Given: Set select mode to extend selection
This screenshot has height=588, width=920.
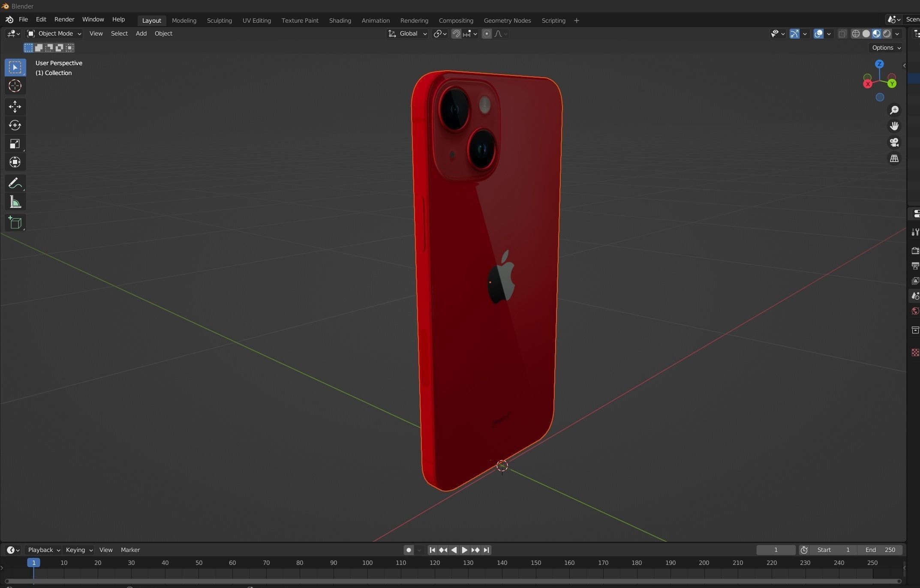Looking at the screenshot, I should tap(39, 48).
